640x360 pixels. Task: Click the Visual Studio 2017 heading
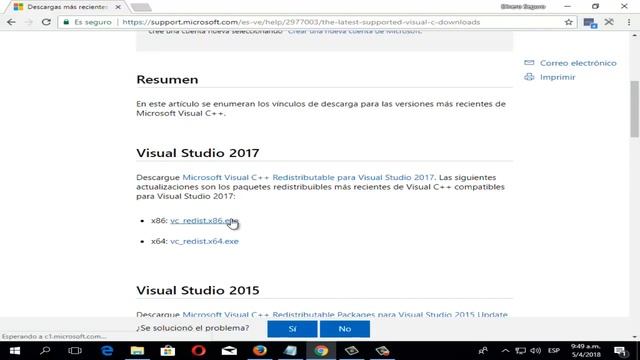pos(198,153)
